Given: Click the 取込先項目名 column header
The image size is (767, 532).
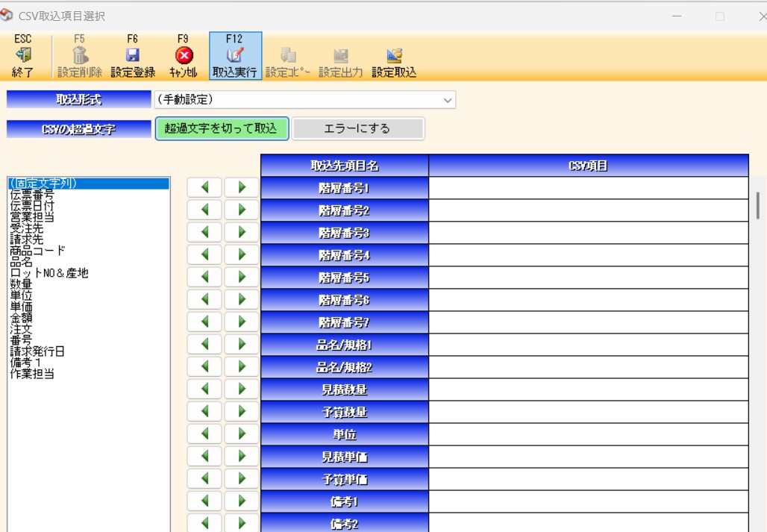Looking at the screenshot, I should (x=344, y=166).
